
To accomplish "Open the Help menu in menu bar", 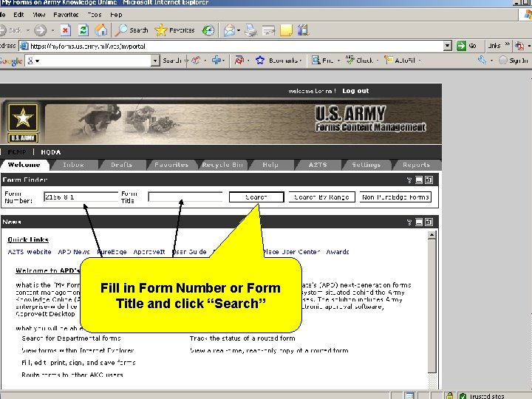I will (x=116, y=15).
